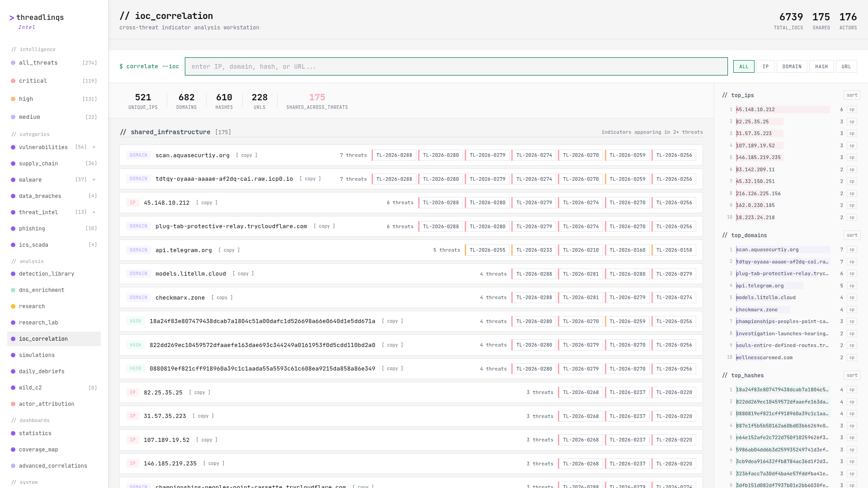This screenshot has height=488, width=868.
Task: Open the daily_debriefs section
Action: (x=42, y=371)
